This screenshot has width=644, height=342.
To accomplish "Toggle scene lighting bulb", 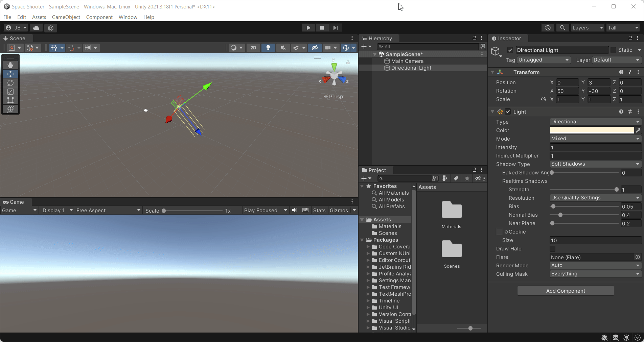I will click(268, 48).
